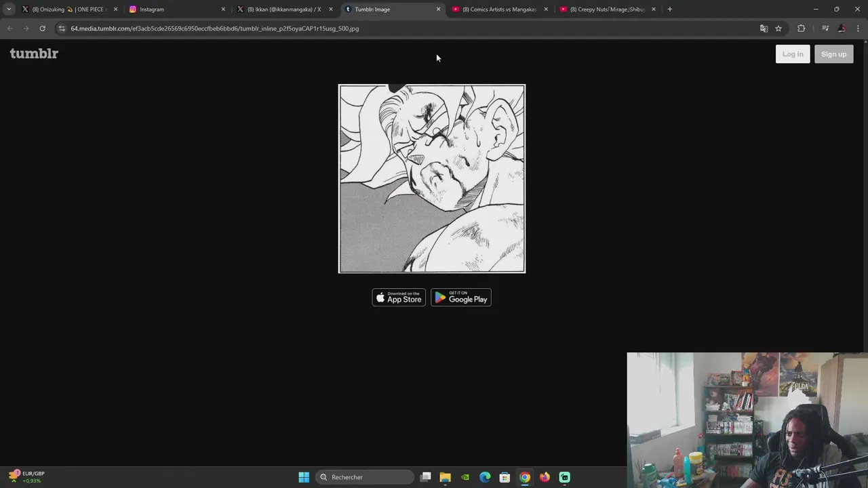Open the Chrome extensions menu
Viewport: 868px width, 488px height.
[802, 28]
